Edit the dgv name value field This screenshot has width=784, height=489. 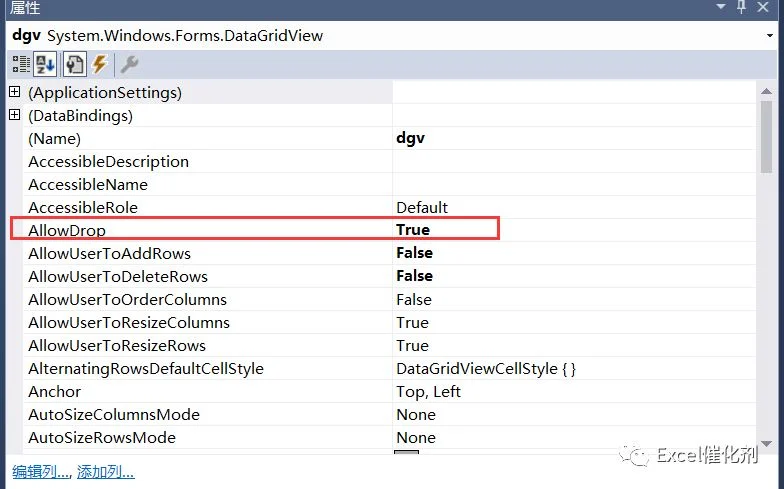pos(574,138)
